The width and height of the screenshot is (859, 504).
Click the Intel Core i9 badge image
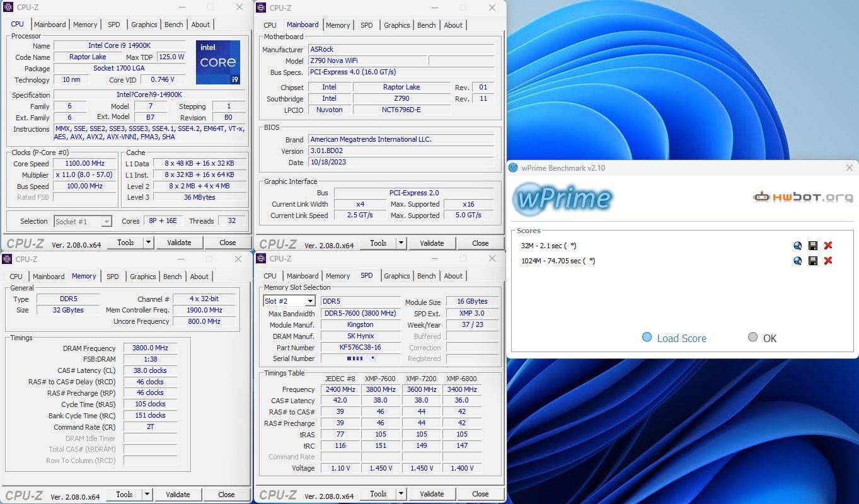pos(218,62)
